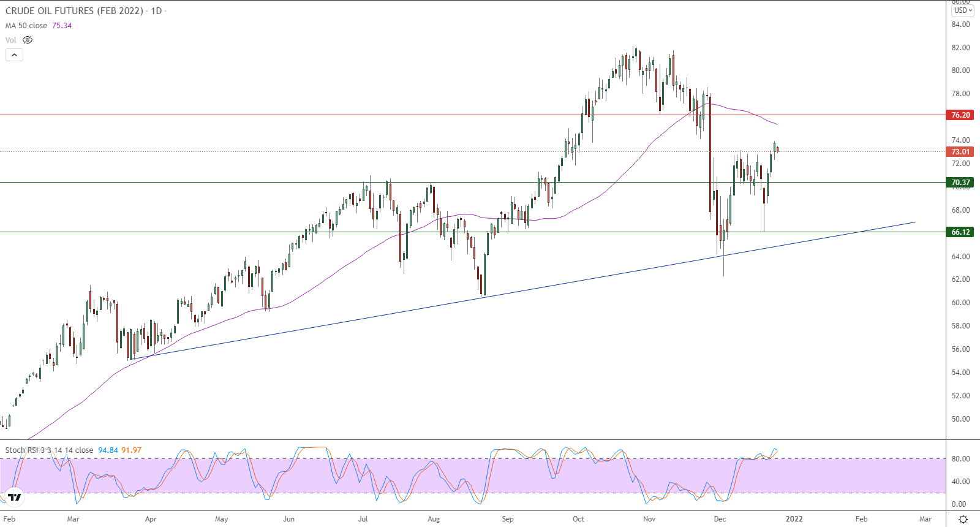The image size is (980, 527).
Task: Click the 66.12 price level label
Action: click(960, 232)
